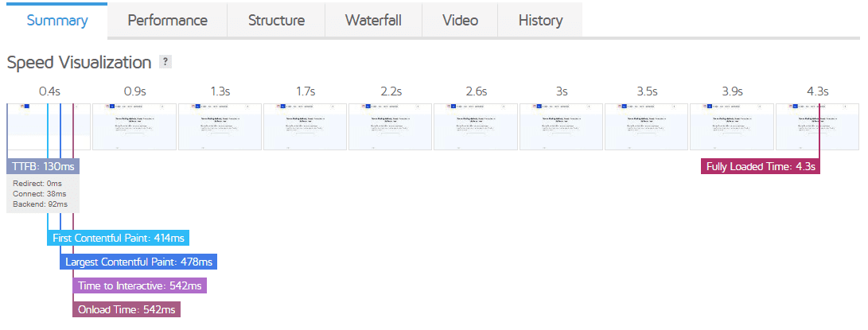Click the Onload Time 542ms label
This screenshot has width=868, height=330.
pyautogui.click(x=127, y=309)
